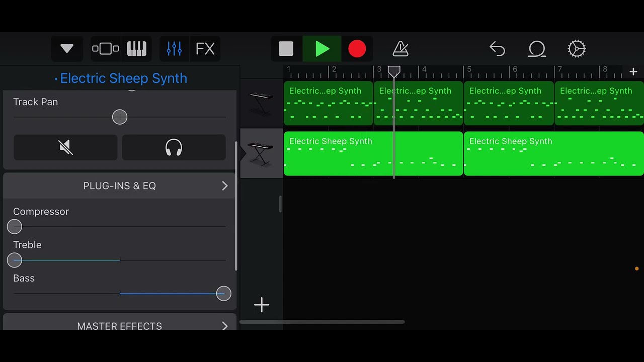The height and width of the screenshot is (362, 644).
Task: Click bar 8 on the ruler
Action: pyautogui.click(x=605, y=69)
